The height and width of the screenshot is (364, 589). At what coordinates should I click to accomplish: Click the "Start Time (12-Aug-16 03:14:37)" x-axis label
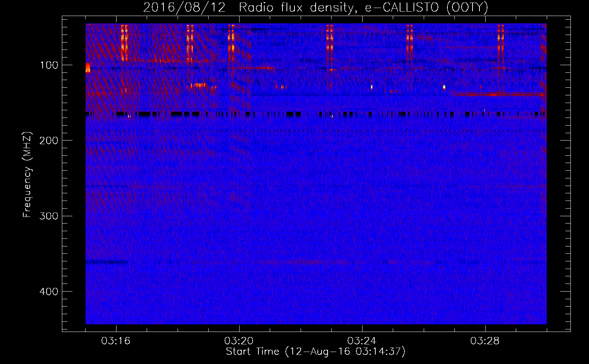point(316,352)
